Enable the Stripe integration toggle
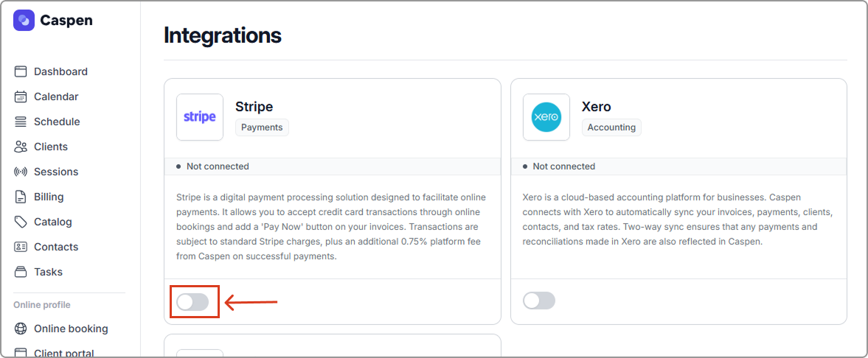 click(x=193, y=301)
